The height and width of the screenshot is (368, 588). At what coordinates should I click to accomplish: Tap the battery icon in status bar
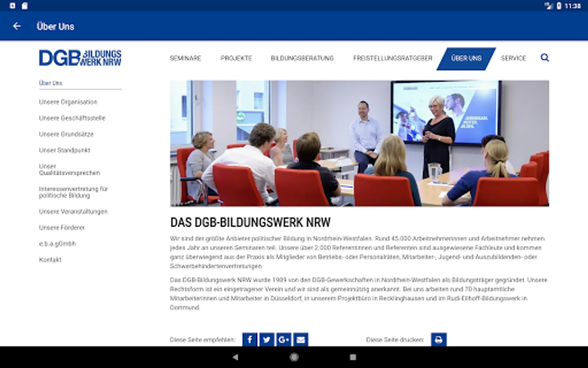click(x=559, y=6)
